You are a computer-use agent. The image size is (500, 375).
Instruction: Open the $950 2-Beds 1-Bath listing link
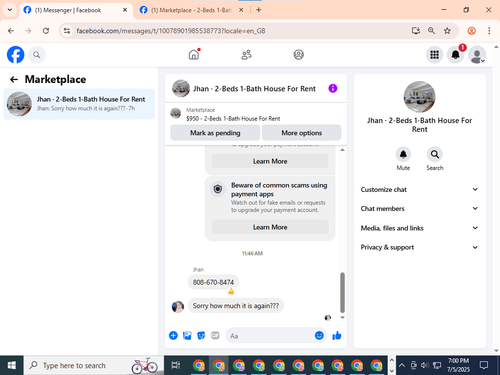[233, 118]
